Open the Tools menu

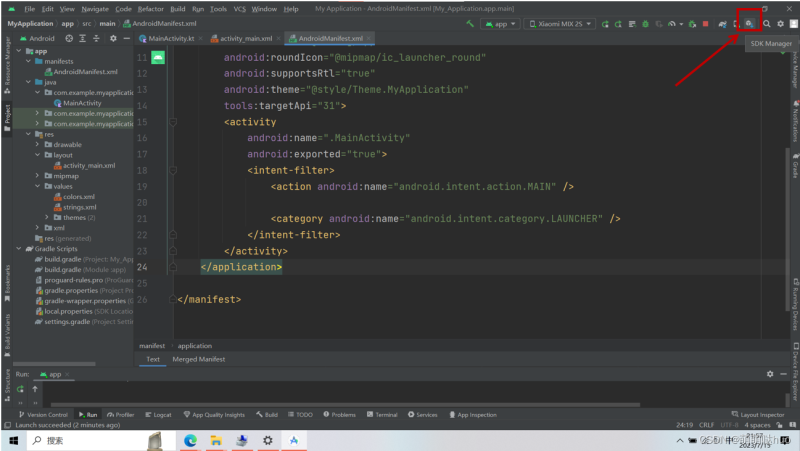[x=218, y=9]
